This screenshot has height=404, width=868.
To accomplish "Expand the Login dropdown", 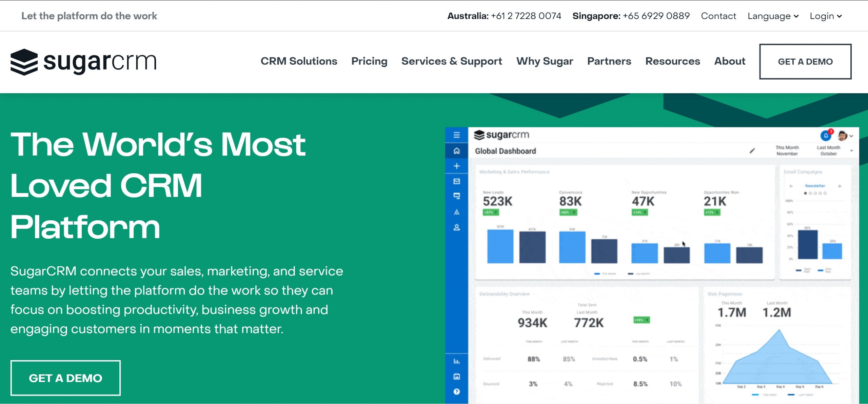I will [x=825, y=16].
